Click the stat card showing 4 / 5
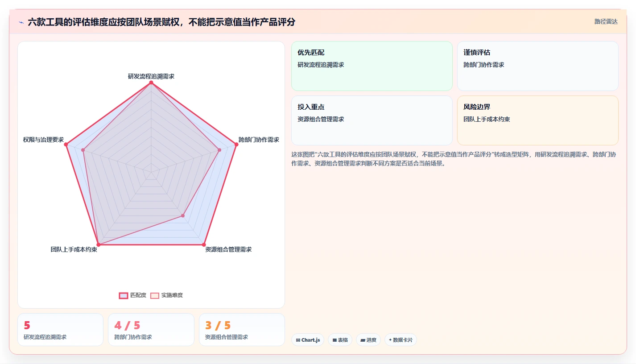Image resolution: width=636 pixels, height=364 pixels. [x=151, y=330]
